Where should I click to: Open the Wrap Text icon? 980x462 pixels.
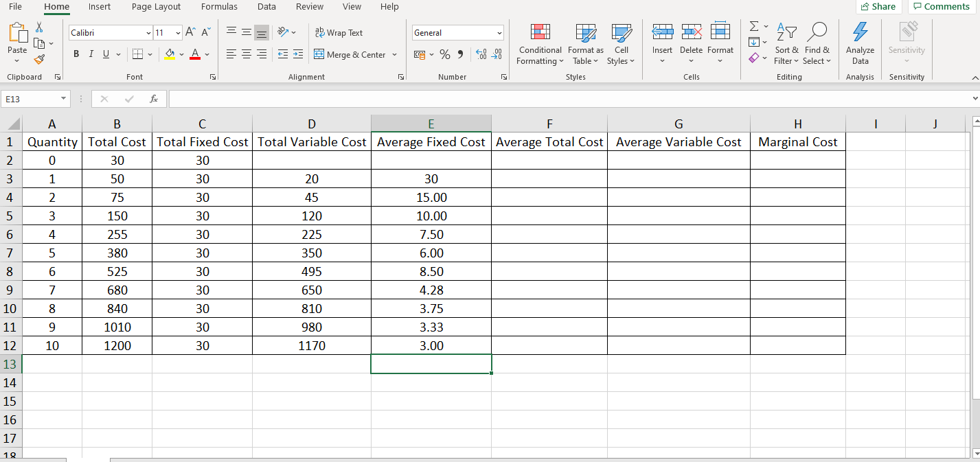point(340,32)
